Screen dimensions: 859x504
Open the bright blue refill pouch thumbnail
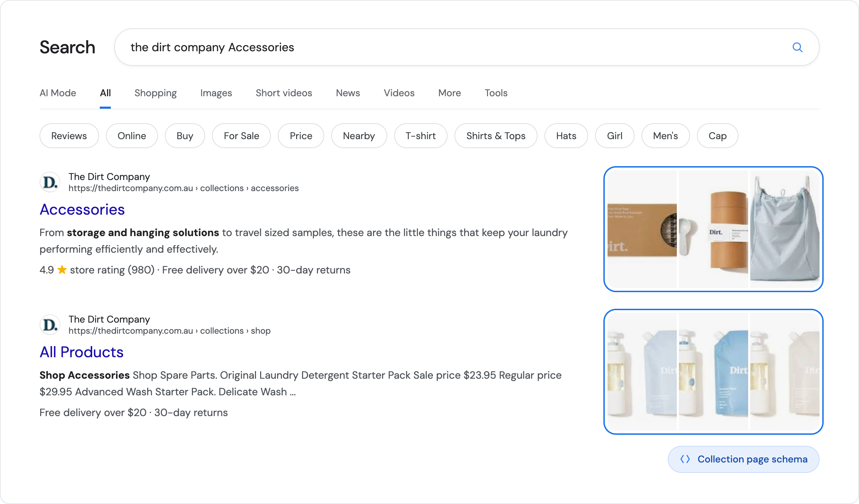pos(714,372)
